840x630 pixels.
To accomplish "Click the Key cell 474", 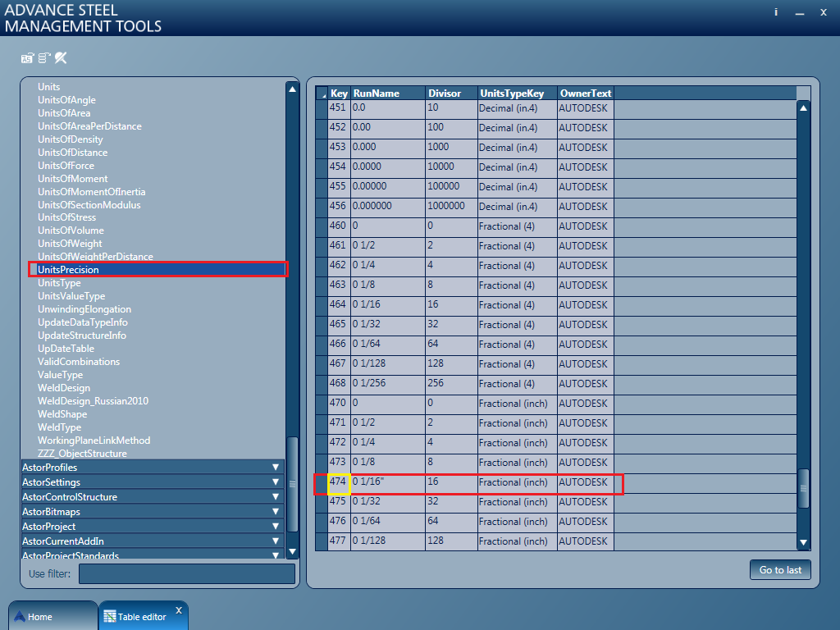I will (339, 482).
